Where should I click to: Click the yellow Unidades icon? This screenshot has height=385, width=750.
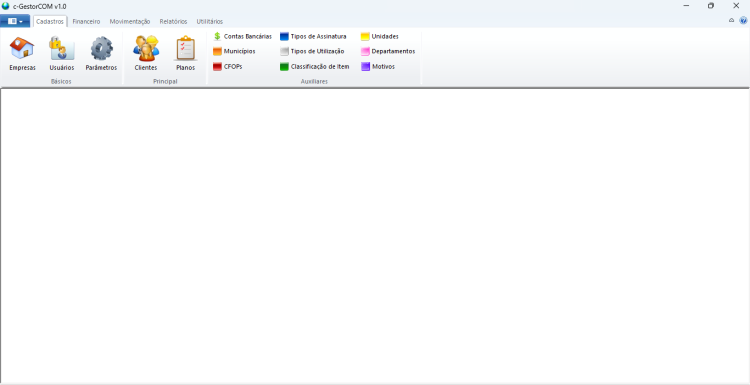pyautogui.click(x=365, y=36)
